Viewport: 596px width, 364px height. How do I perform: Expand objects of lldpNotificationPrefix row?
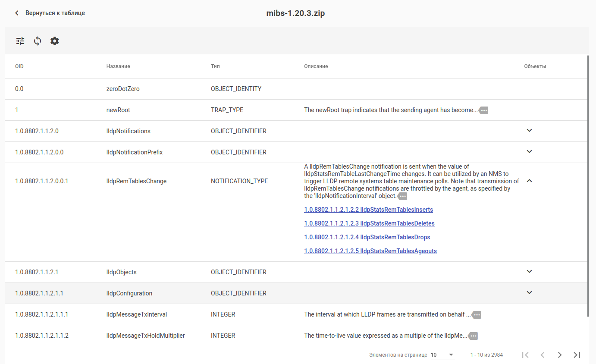point(530,152)
